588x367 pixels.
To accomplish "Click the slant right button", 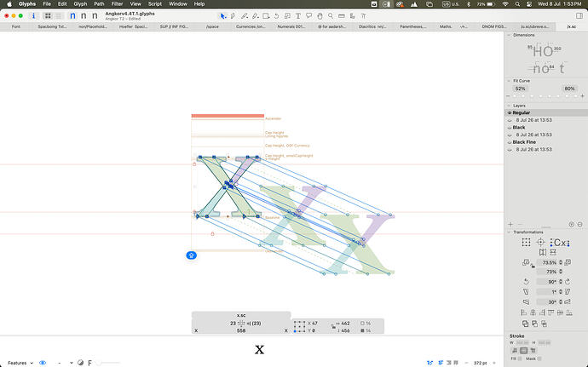I will click(568, 292).
